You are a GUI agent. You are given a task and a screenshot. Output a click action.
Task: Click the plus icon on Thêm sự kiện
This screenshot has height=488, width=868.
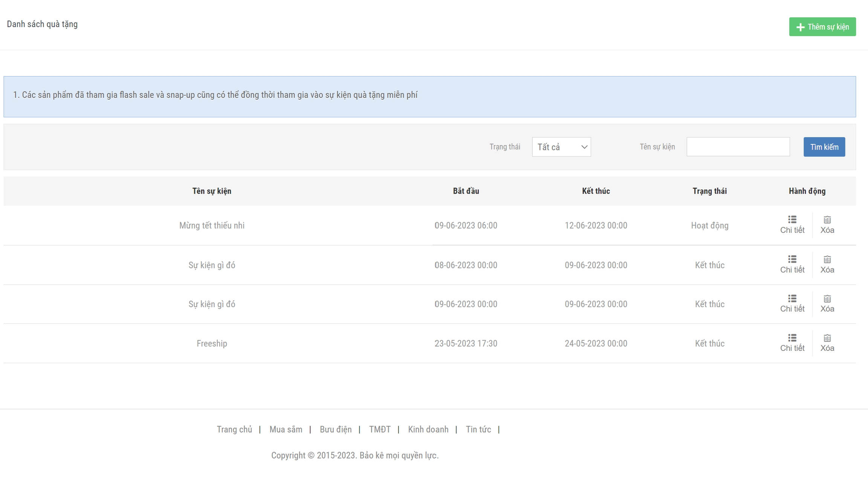point(800,27)
